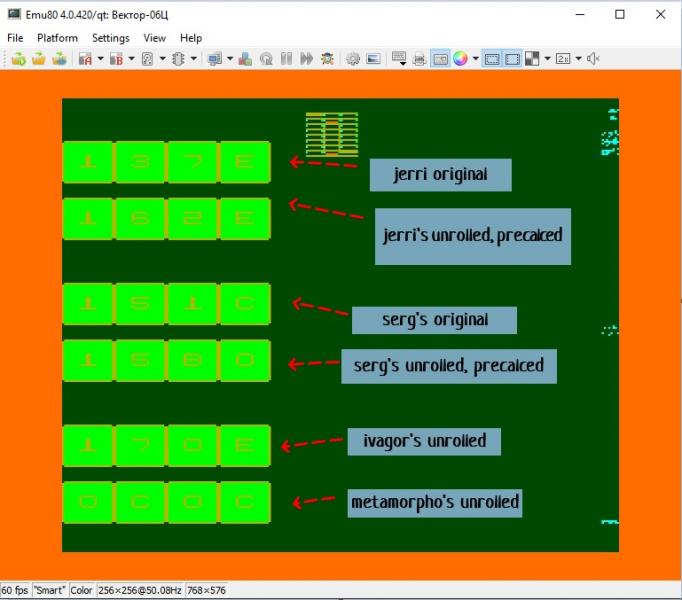The image size is (682, 600).
Task: Expand the disk B drive dropdown arrow
Action: 130,59
